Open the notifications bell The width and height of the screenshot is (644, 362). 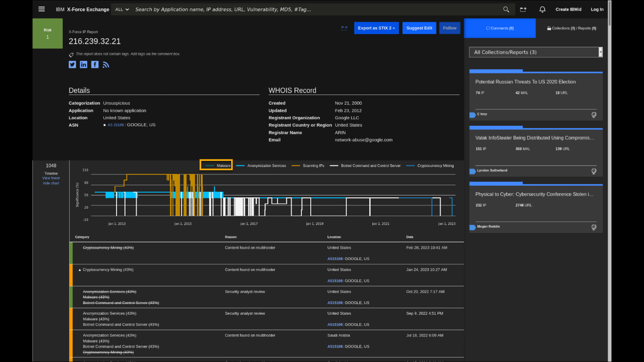542,9
